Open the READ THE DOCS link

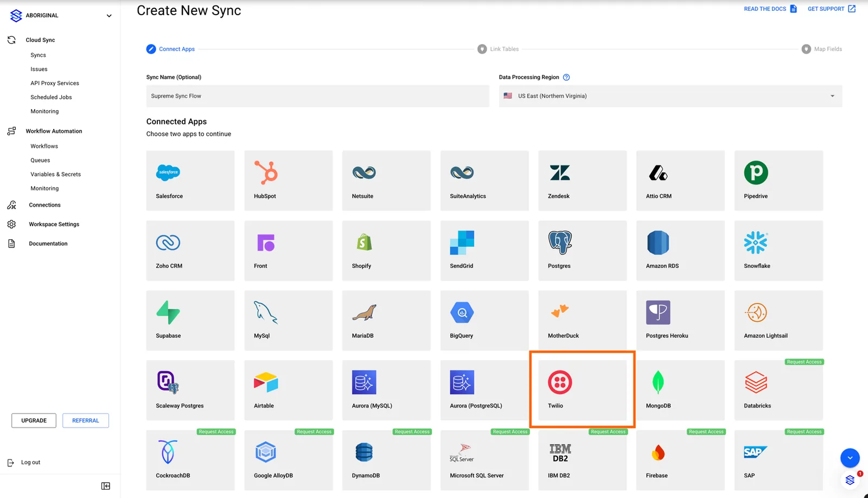(770, 9)
